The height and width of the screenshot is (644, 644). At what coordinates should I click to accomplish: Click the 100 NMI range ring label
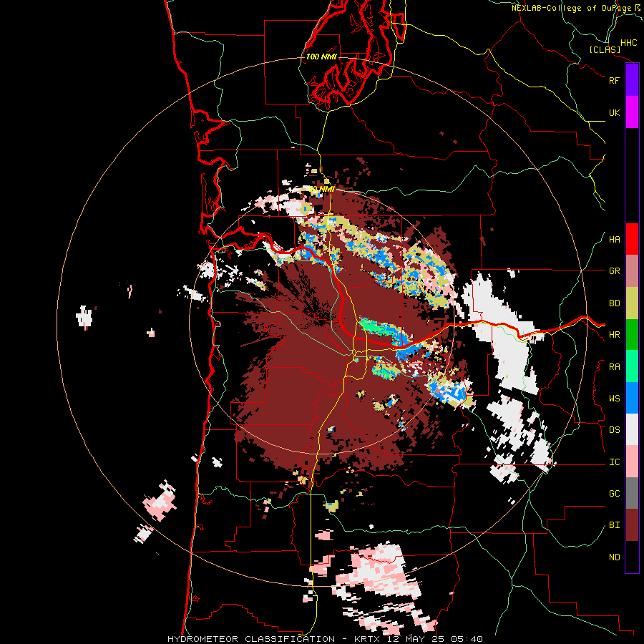321,57
